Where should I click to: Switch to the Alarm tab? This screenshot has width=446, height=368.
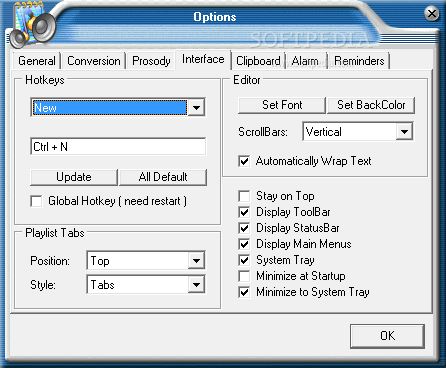305,61
